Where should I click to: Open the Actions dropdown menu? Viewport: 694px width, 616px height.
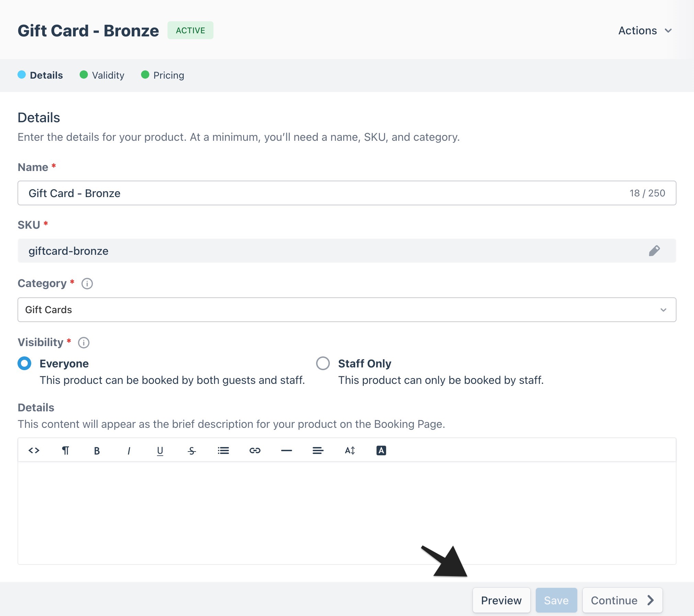645,31
